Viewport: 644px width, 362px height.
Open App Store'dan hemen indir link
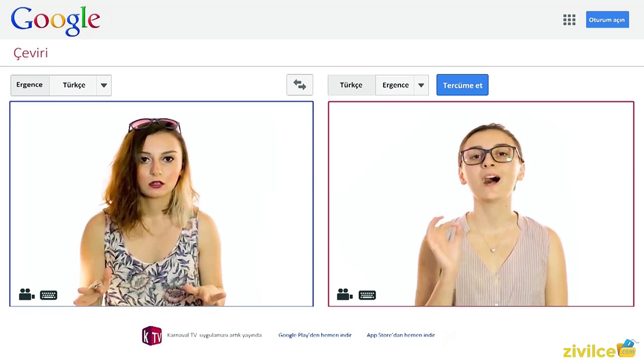pos(400,335)
